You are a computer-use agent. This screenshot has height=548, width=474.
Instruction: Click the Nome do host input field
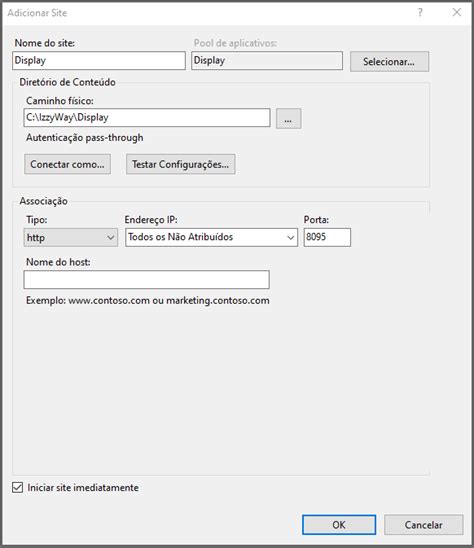(146, 279)
